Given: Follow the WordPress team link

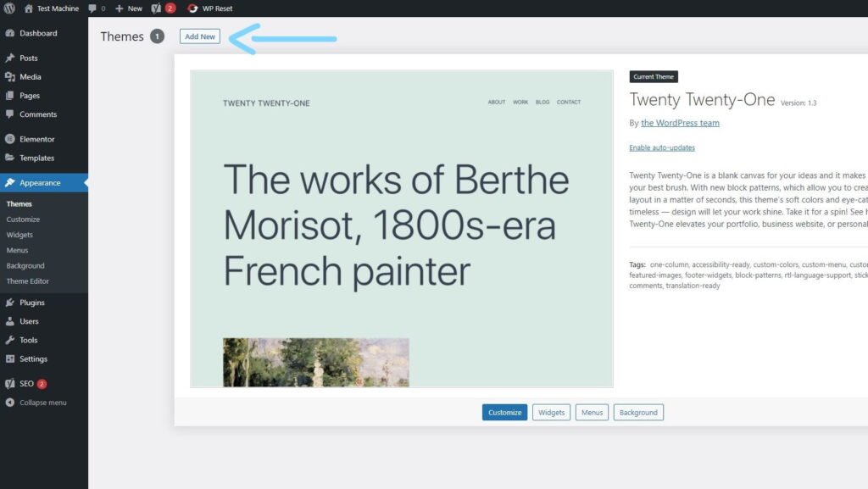Looking at the screenshot, I should (x=680, y=123).
